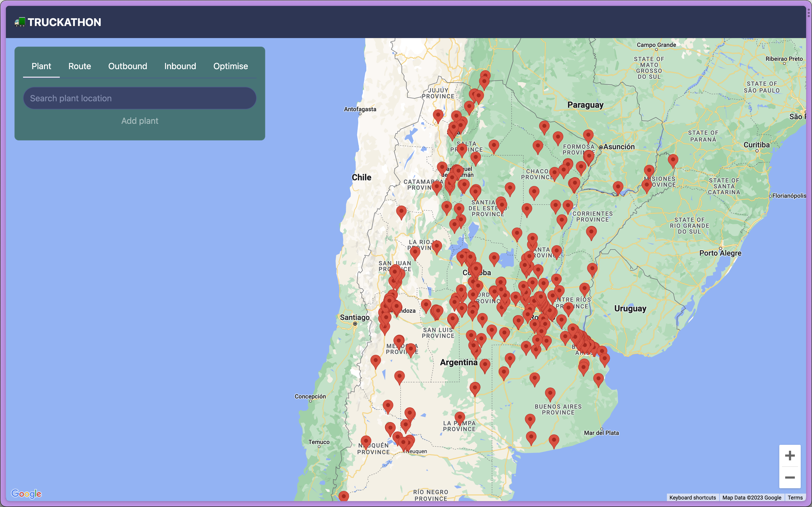The width and height of the screenshot is (812, 507).
Task: Focus the Search plant location field
Action: [x=140, y=98]
